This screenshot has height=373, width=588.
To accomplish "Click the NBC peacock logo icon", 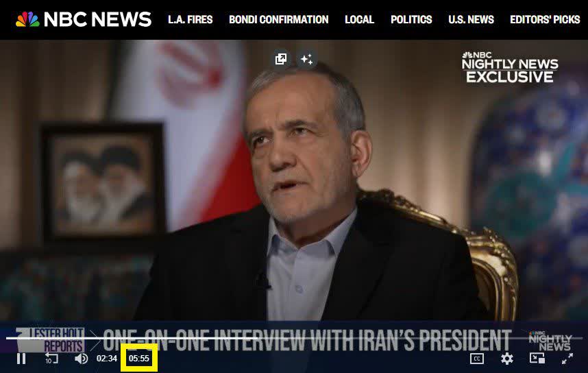I will click(x=27, y=19).
